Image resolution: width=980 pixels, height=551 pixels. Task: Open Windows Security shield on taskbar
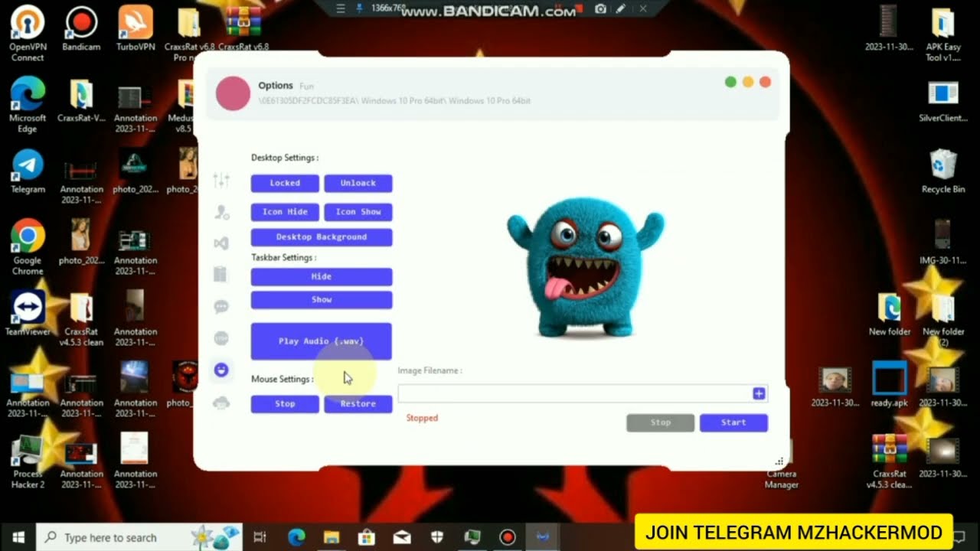(436, 537)
